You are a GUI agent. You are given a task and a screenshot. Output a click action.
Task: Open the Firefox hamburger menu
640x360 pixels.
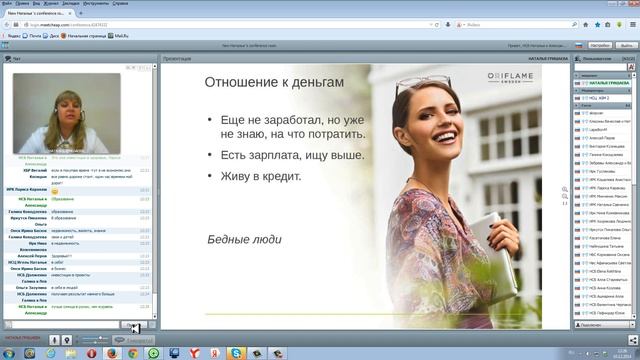point(633,25)
